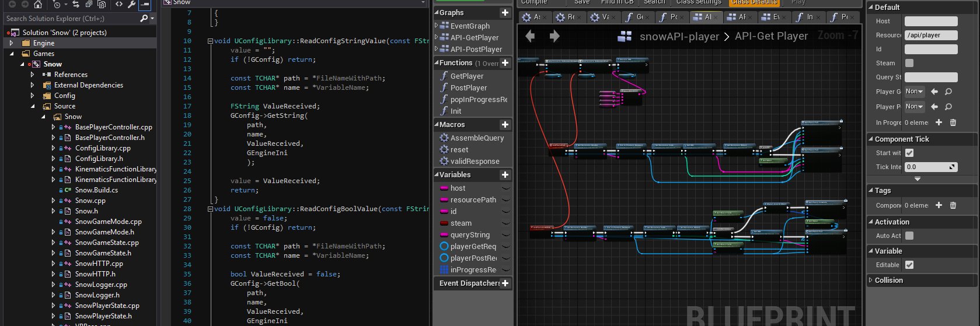Toggle the Auto Activate checkbox
The height and width of the screenshot is (326, 980).
[909, 236]
